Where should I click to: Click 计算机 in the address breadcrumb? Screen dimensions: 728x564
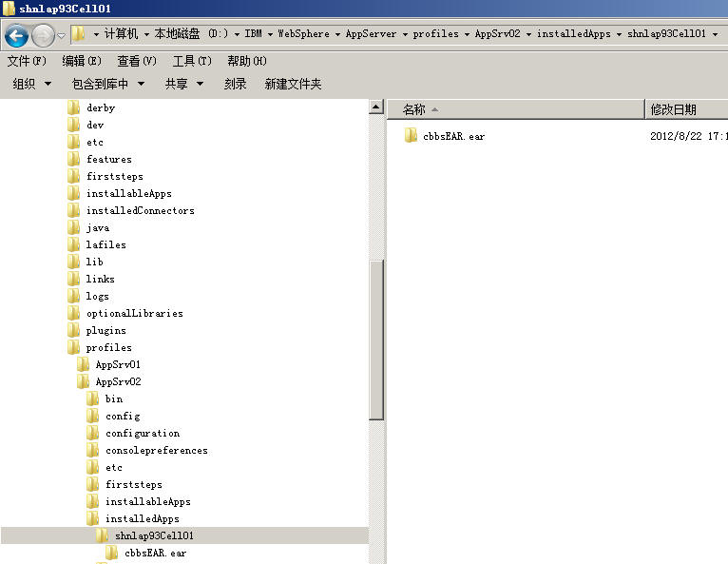[121, 34]
